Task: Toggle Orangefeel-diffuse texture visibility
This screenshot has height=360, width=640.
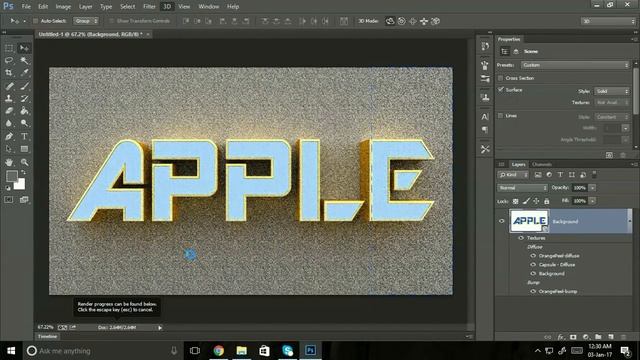Action: pyautogui.click(x=533, y=256)
